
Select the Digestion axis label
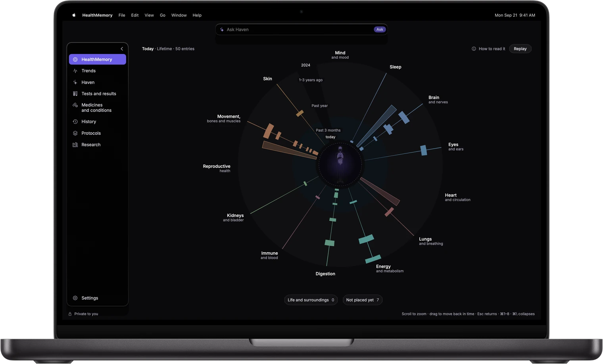pos(325,274)
